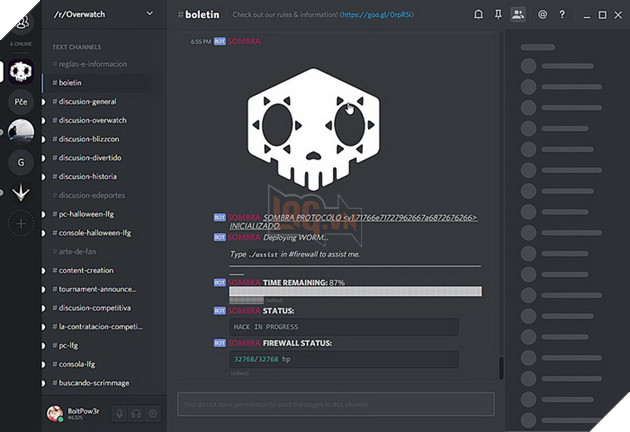Select the Pče server icon
Viewport: 630px width, 432px height.
pos(21,102)
